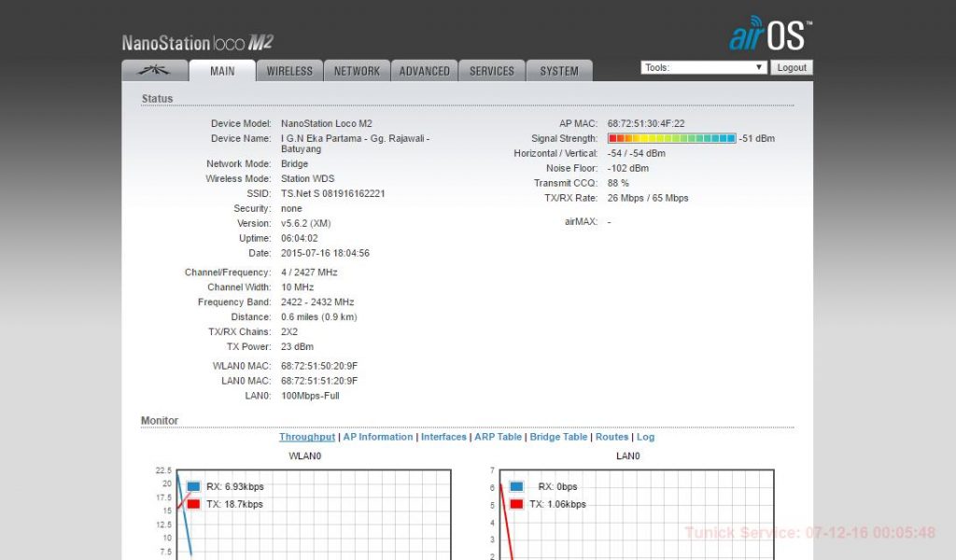Click the Tools dropdown arrow
This screenshot has width=956, height=560.
point(758,67)
